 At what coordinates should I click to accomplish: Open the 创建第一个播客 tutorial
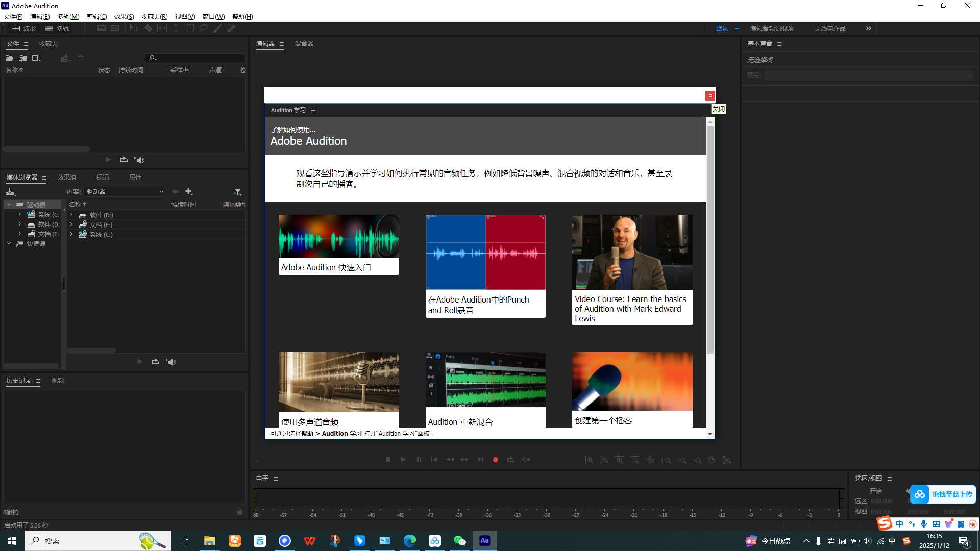coord(632,389)
